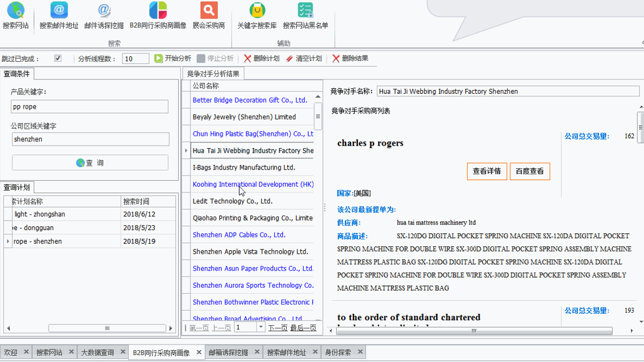
Task: Open the 搜索网站黑名单 list
Action: (305, 11)
